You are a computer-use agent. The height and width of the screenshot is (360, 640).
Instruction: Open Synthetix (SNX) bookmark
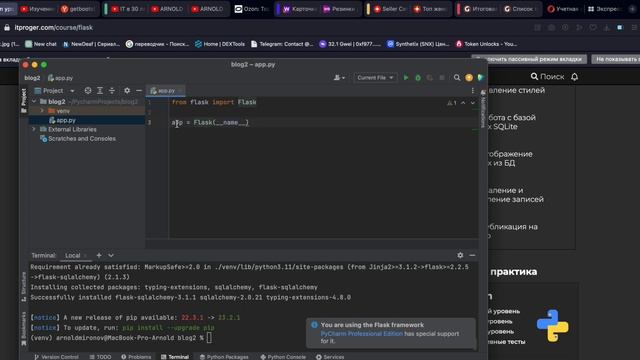(418, 44)
